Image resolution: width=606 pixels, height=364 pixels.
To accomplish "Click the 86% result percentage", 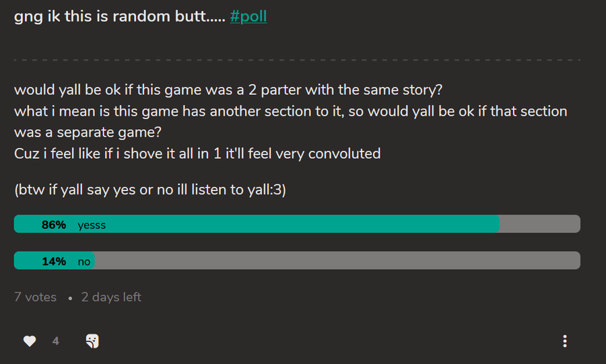I will (x=54, y=225).
